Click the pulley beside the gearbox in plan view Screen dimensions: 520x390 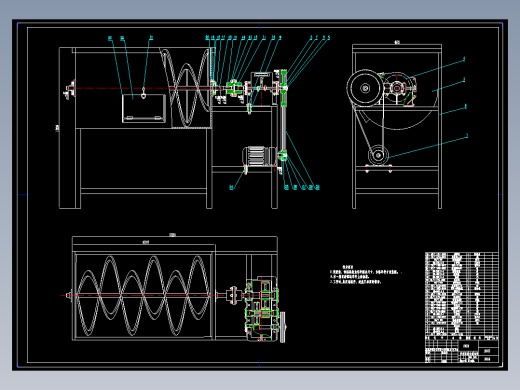coord(283,327)
